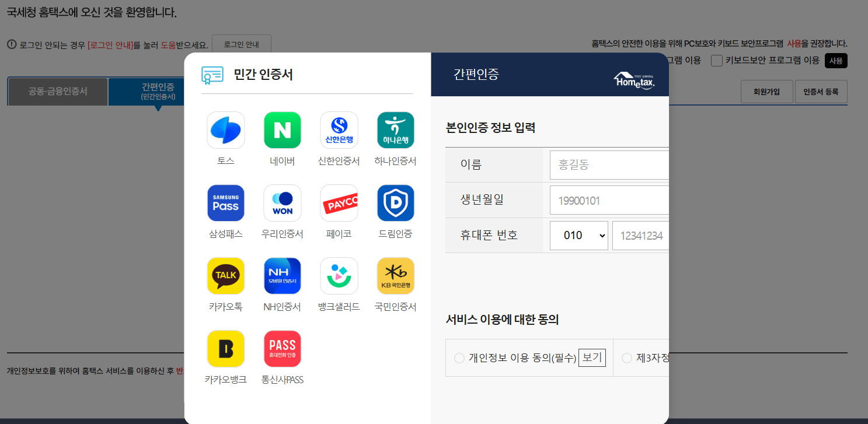Select KakaoTalk authentication
Viewport: 868px width, 424px height.
point(225,275)
